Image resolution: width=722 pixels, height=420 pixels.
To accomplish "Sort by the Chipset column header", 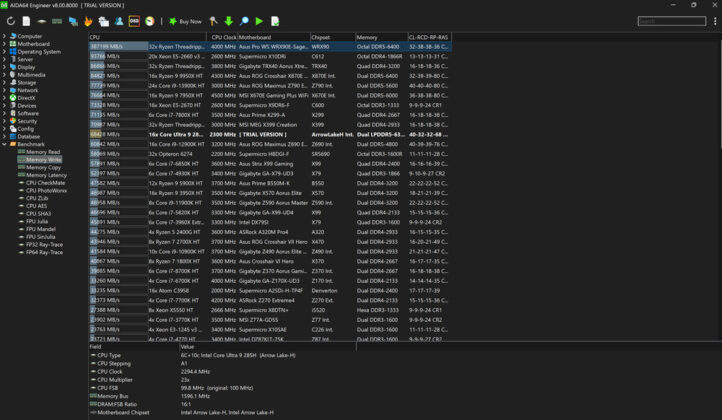I will (x=333, y=37).
